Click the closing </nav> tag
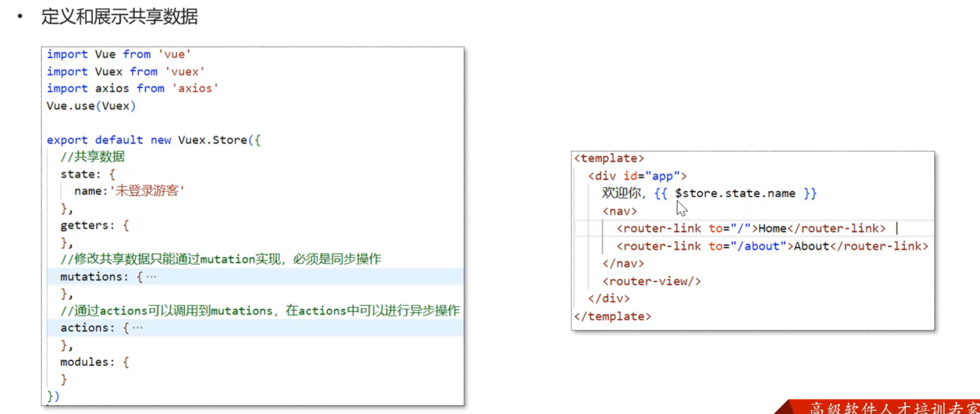The height and width of the screenshot is (414, 980). [623, 263]
